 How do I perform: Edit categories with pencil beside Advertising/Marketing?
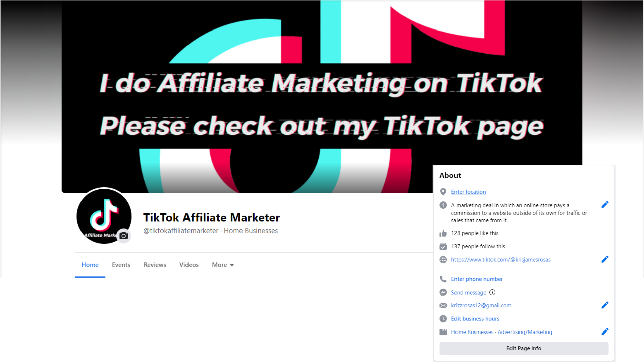point(605,332)
